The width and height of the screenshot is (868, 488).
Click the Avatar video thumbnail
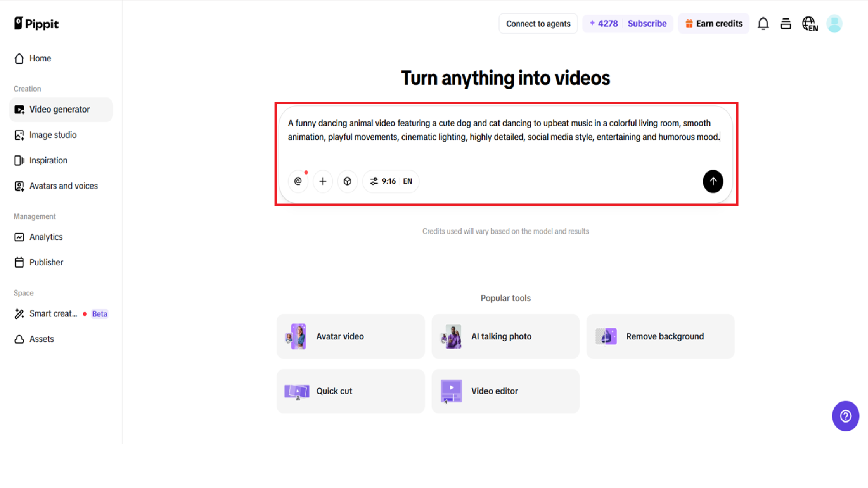tap(297, 337)
